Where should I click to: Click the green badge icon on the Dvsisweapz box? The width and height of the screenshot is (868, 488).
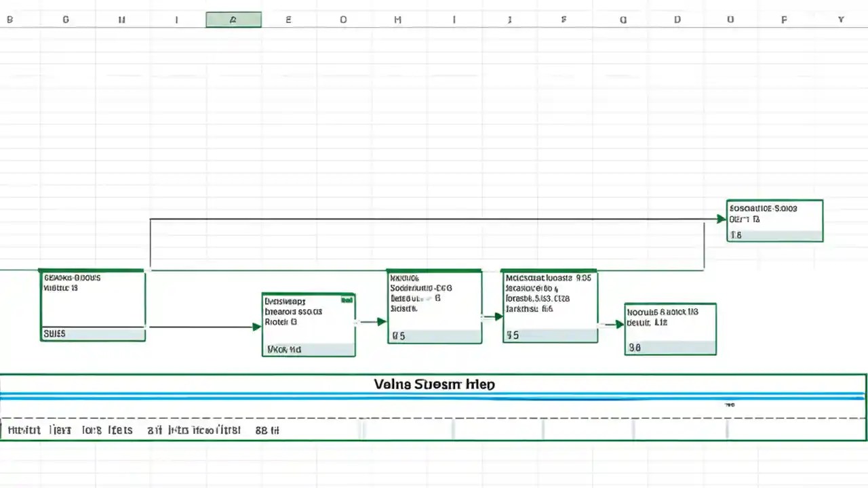(x=347, y=299)
